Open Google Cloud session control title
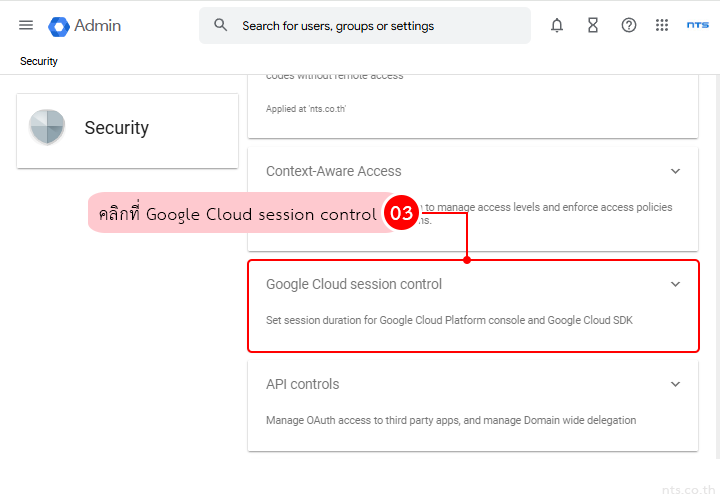 pyautogui.click(x=354, y=284)
